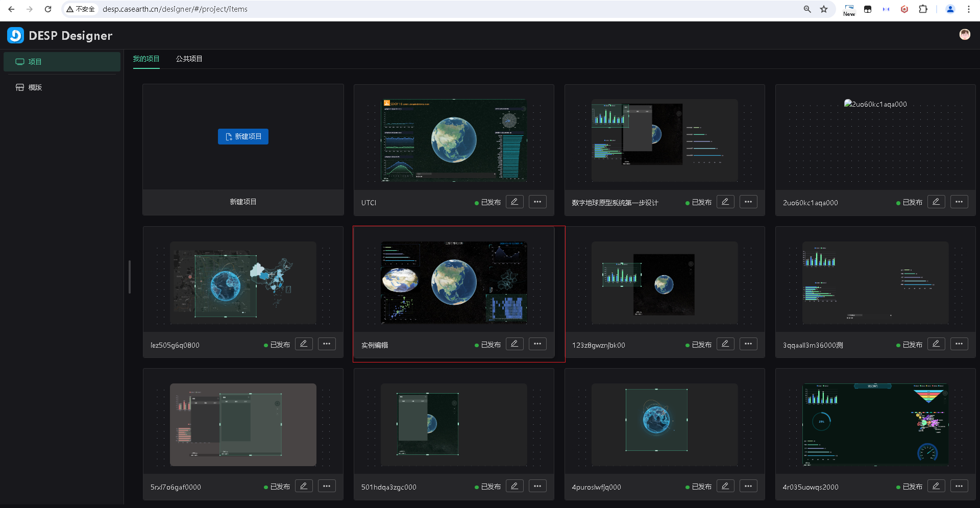Click the browser address bar URL
Image resolution: width=980 pixels, height=508 pixels.
click(175, 9)
